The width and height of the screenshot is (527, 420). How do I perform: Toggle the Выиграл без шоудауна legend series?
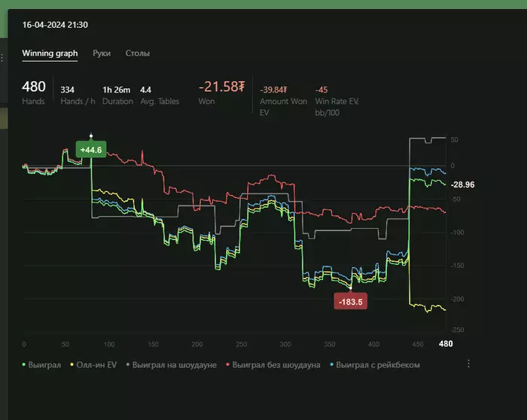point(273,365)
